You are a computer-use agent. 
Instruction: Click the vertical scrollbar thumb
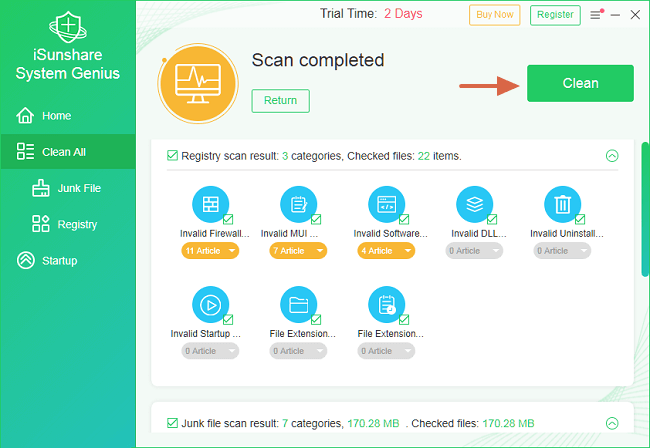(645, 209)
